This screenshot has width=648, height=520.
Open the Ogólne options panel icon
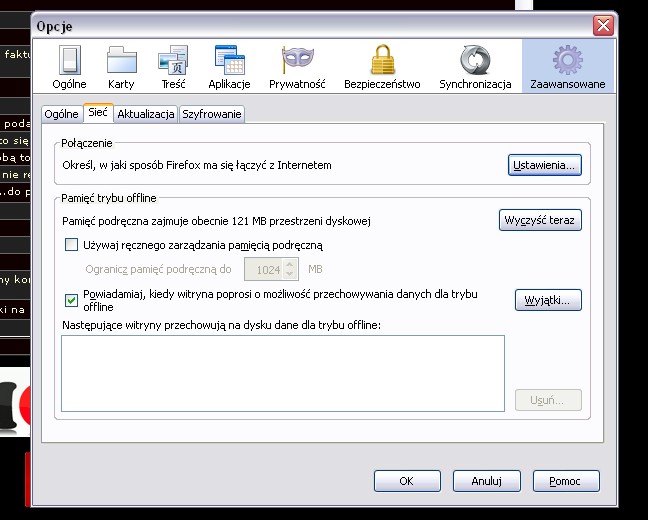point(69,61)
